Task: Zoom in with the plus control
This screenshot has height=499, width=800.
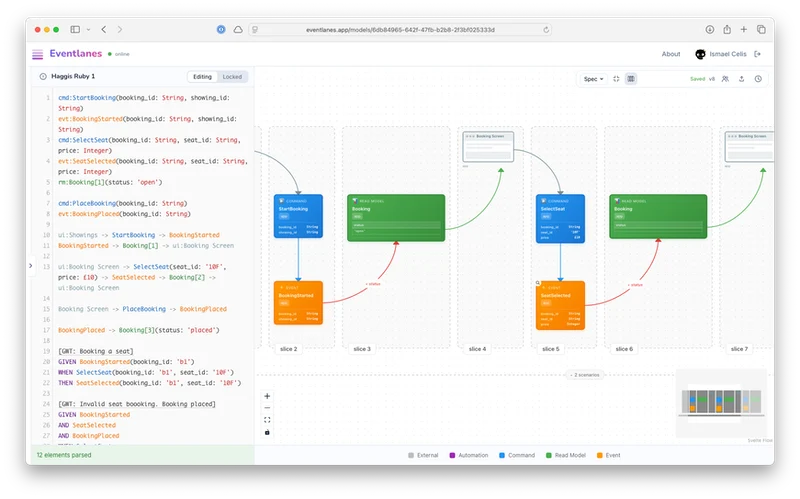Action: click(267, 396)
